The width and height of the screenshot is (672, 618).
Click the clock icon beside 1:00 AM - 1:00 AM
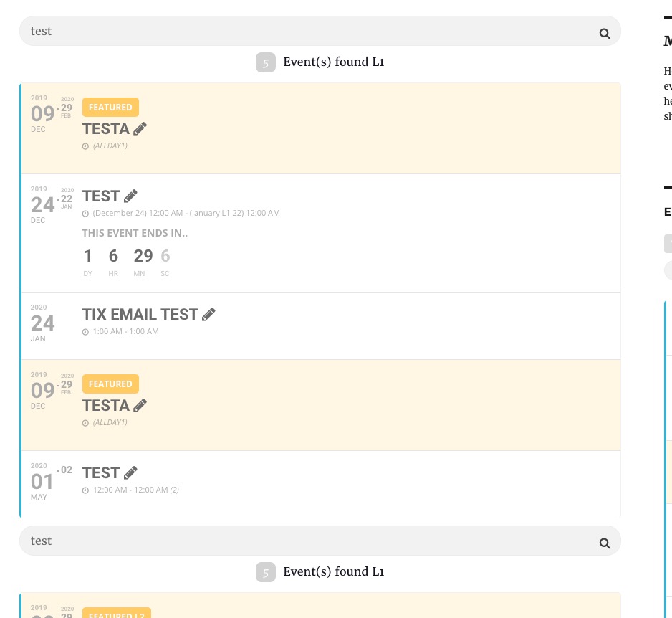(x=86, y=332)
